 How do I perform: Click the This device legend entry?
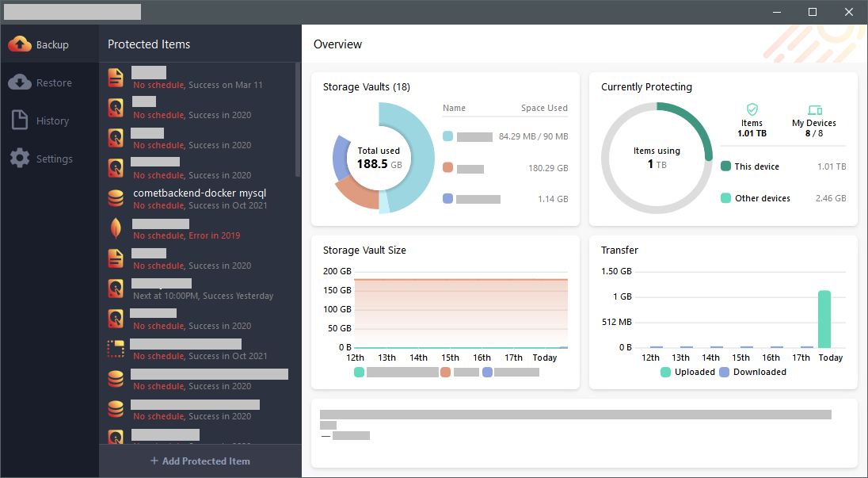(x=756, y=166)
